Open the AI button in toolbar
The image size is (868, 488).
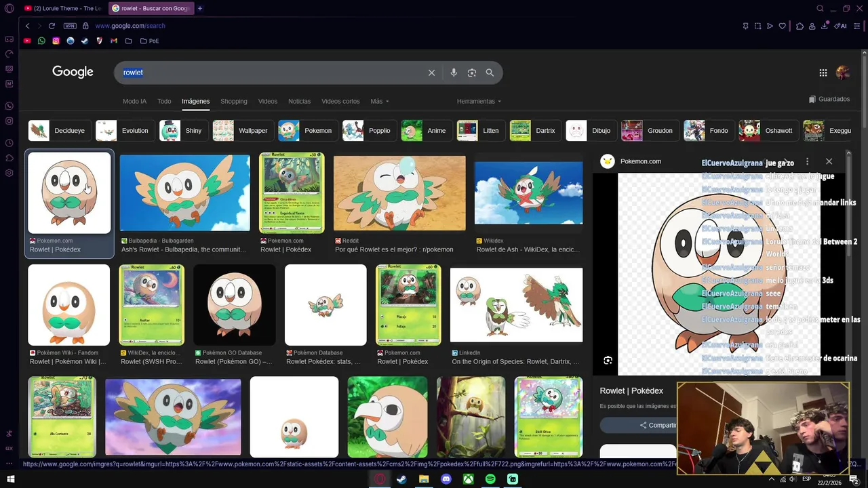tap(840, 26)
